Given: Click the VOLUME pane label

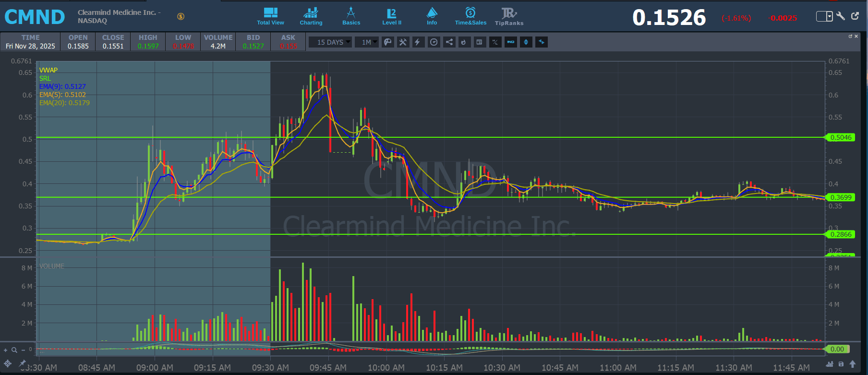Looking at the screenshot, I should point(52,266).
